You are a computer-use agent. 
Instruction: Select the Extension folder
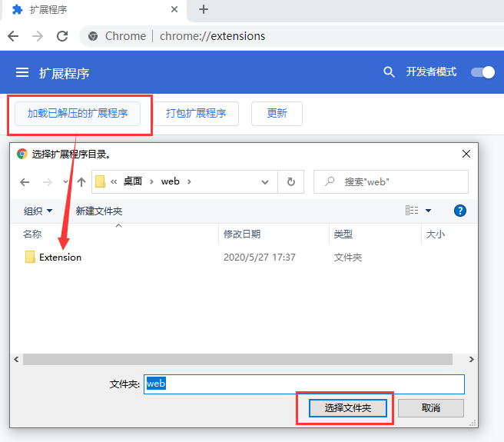[x=53, y=257]
